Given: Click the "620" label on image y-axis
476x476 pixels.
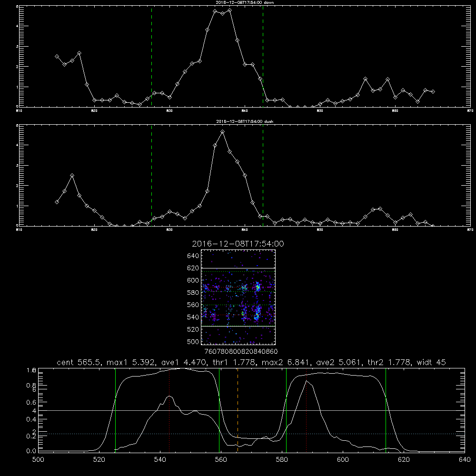Looking at the screenshot, I should 193,268.
